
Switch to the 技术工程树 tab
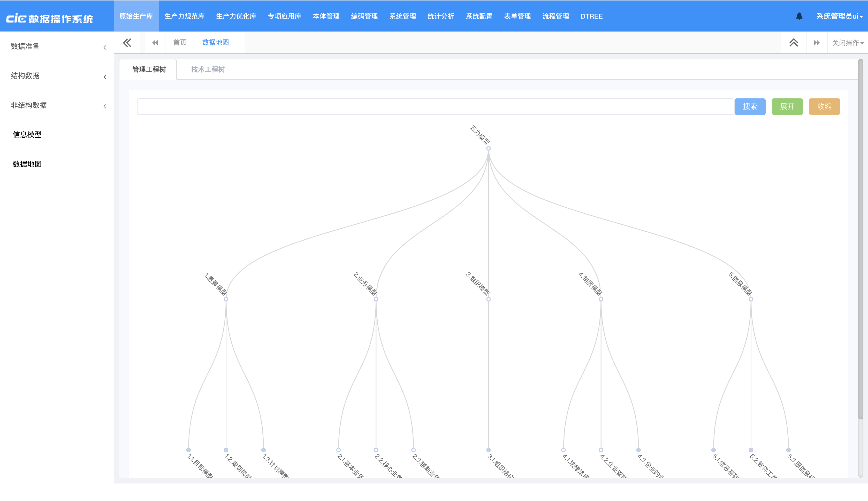click(208, 69)
